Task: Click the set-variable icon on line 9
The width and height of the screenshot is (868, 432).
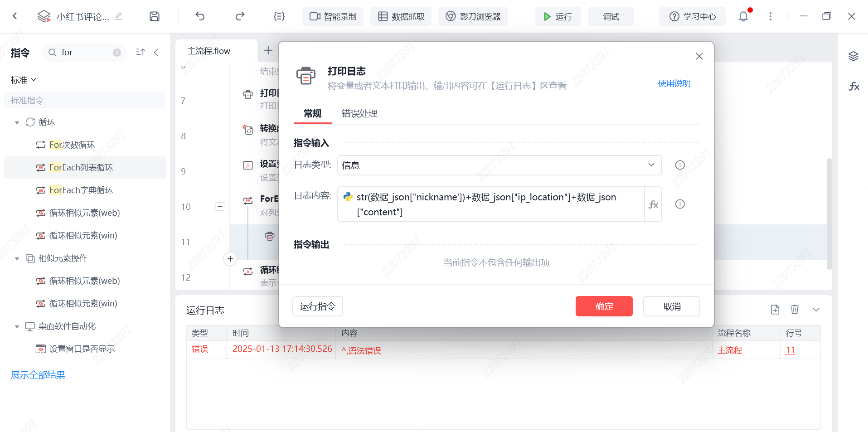Action: pos(248,165)
